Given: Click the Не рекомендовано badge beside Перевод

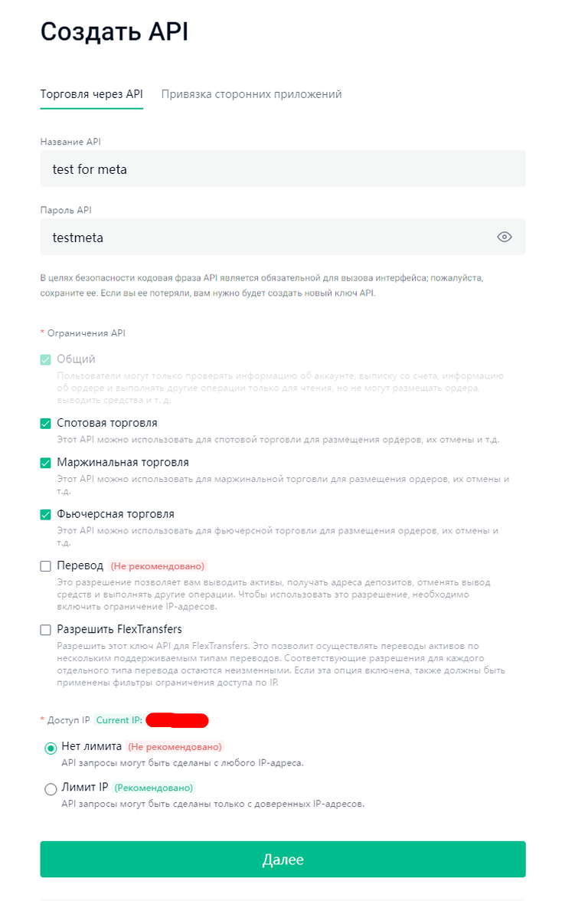Looking at the screenshot, I should point(158,566).
